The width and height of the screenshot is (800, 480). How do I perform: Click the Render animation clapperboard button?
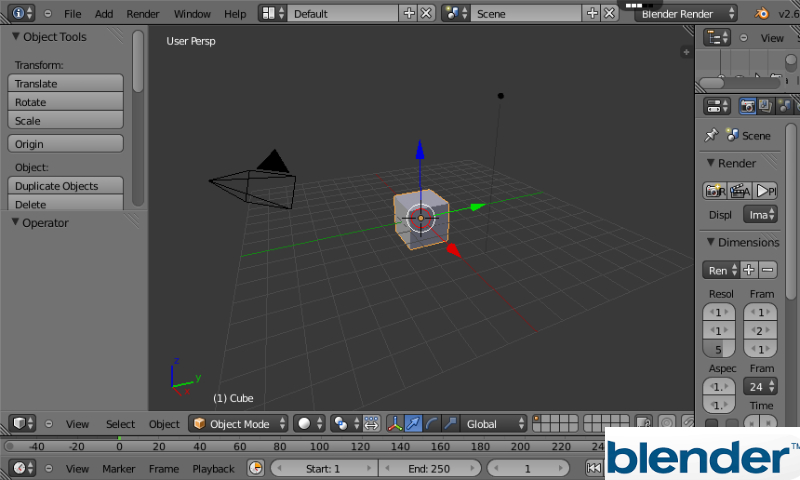[740, 190]
